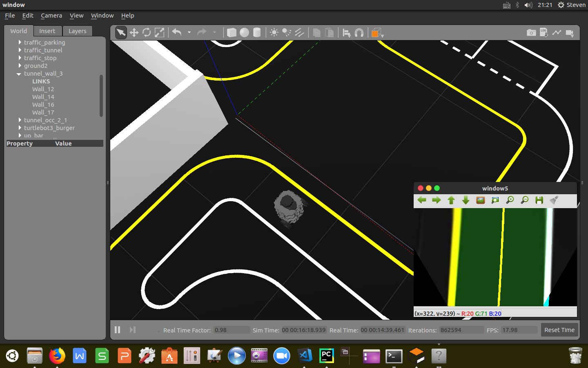Select the Wall_12 link

point(43,89)
